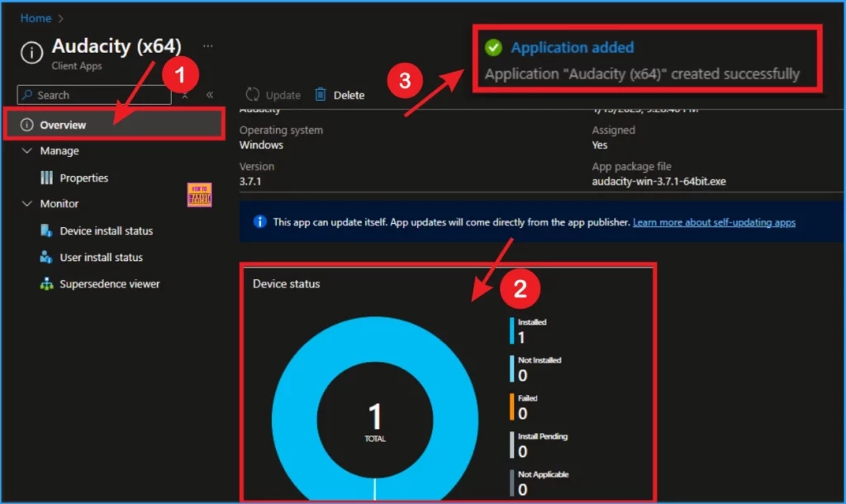This screenshot has width=846, height=504.
Task: Select the version value 3.7.1
Action: [250, 181]
